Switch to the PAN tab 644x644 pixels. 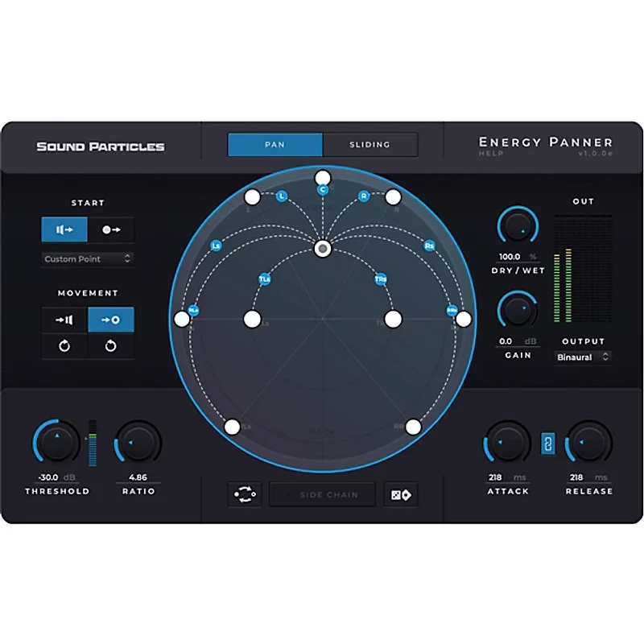coord(275,144)
